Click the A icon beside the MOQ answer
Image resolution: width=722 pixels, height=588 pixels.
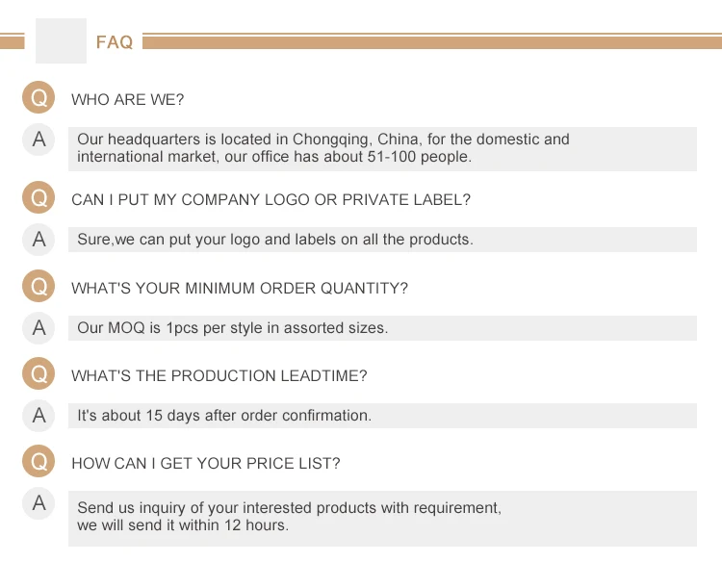(x=39, y=327)
